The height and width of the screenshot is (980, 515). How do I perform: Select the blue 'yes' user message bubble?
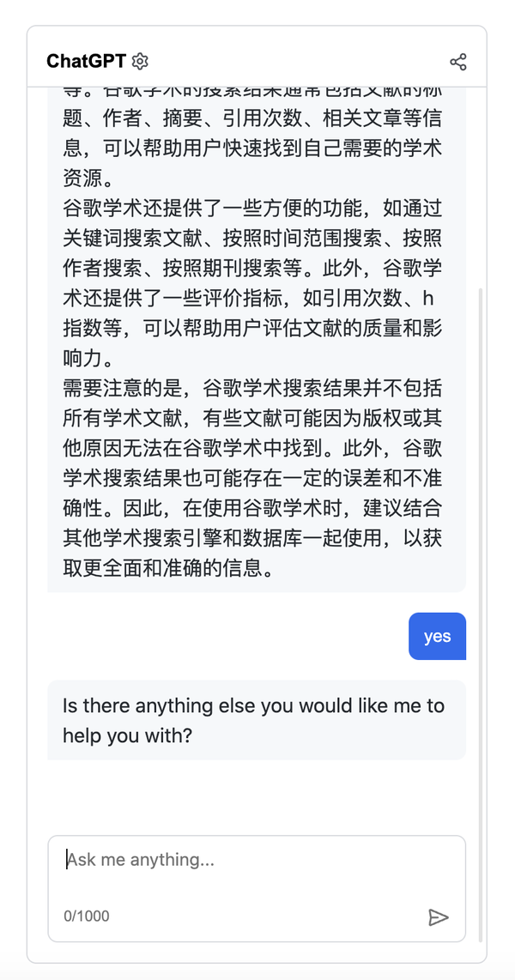[437, 636]
